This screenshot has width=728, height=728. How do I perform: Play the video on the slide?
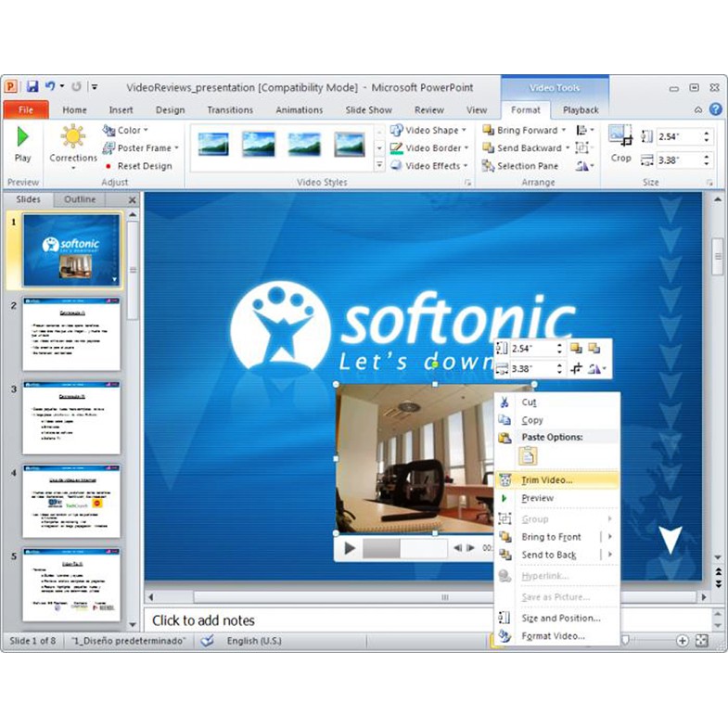point(350,548)
